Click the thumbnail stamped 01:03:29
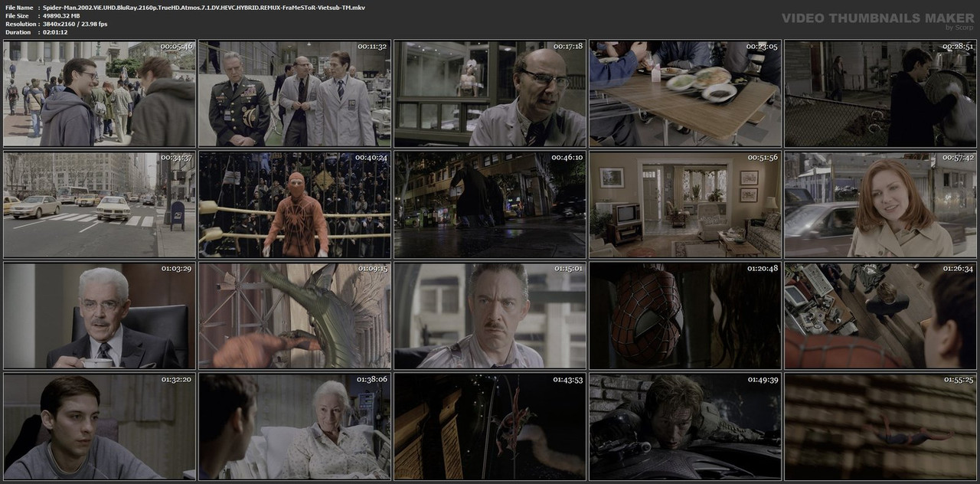The image size is (980, 484). [100, 316]
